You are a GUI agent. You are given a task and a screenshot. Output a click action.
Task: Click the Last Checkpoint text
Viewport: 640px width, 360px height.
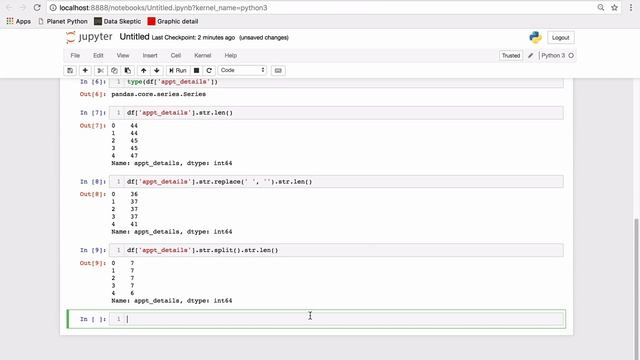click(193, 38)
